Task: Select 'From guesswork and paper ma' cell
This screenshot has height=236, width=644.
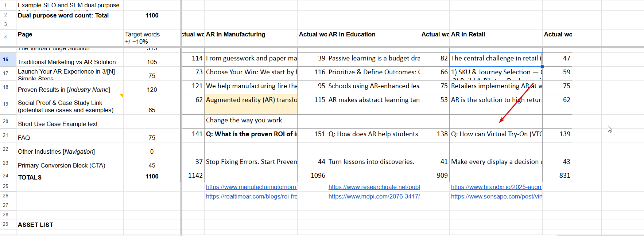Action: [251, 60]
